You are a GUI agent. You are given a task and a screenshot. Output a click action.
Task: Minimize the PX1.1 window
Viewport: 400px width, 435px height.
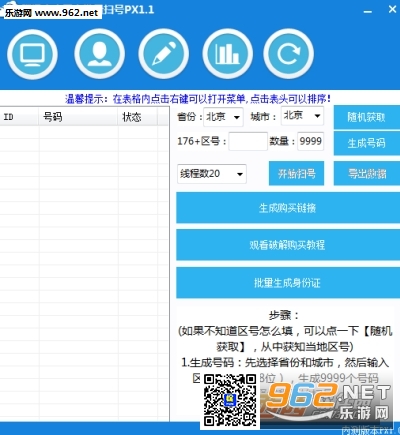[368, 11]
